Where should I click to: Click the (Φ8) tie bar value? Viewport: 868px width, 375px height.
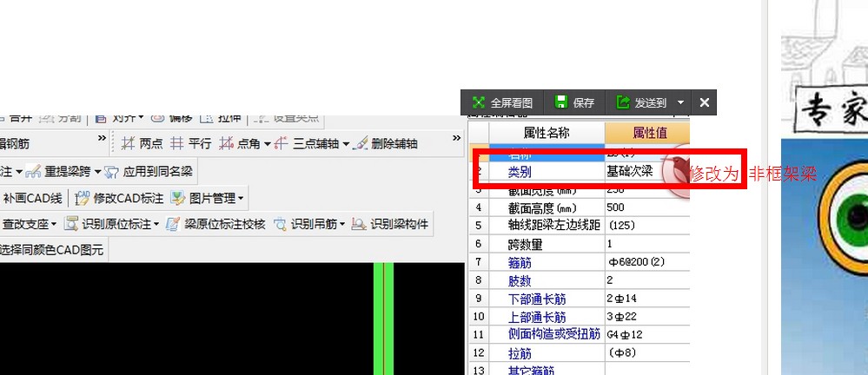coord(622,352)
